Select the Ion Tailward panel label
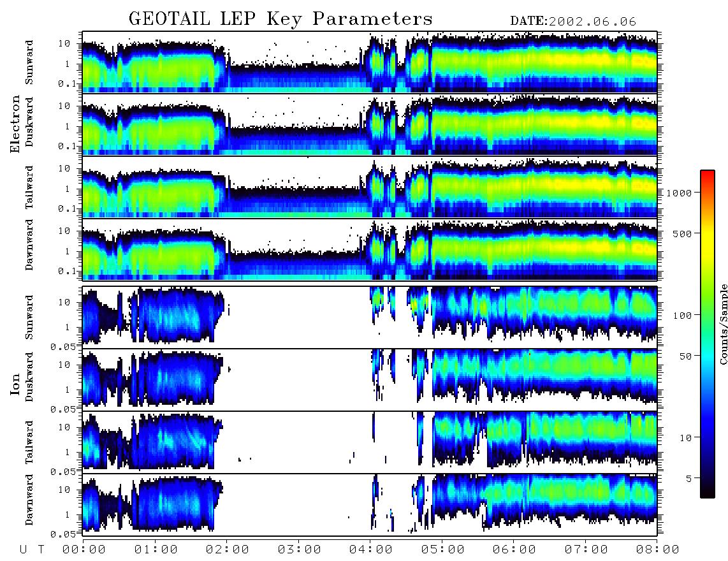This screenshot has width=728, height=561. (29, 442)
